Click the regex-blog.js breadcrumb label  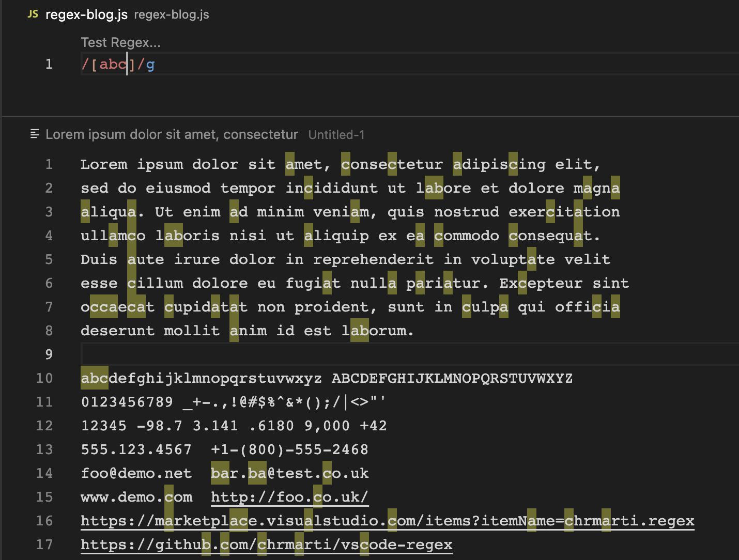(x=171, y=14)
